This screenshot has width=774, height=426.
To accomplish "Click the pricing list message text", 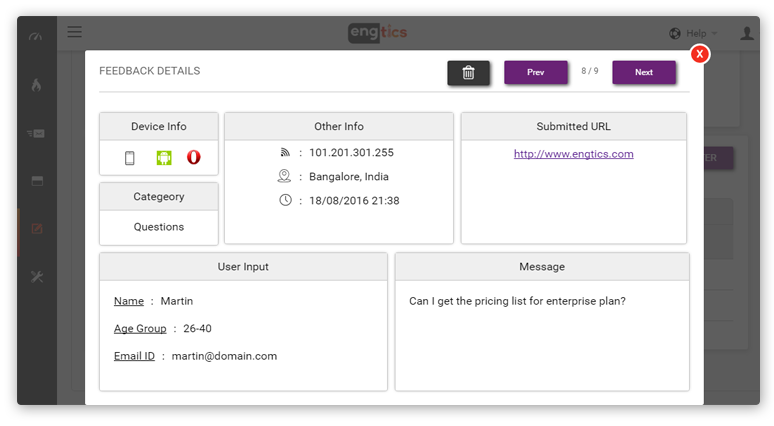I will coord(517,301).
